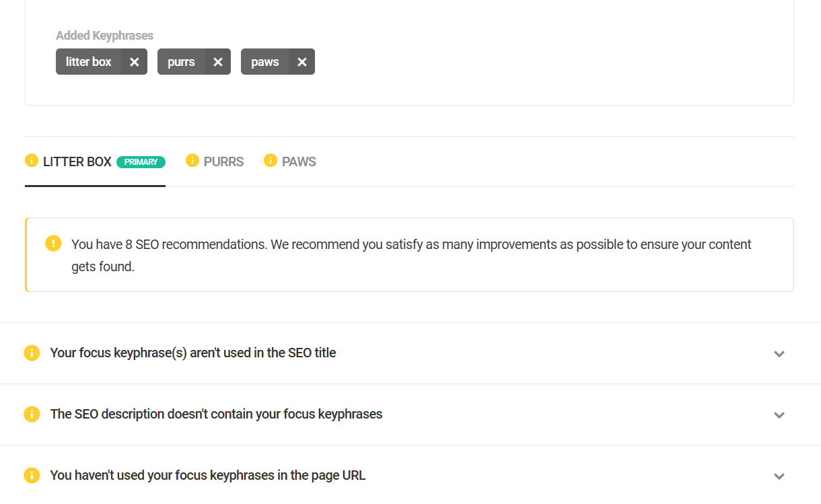The width and height of the screenshot is (821, 504).
Task: Click the warning icon for the SEO title item
Action: pos(32,353)
